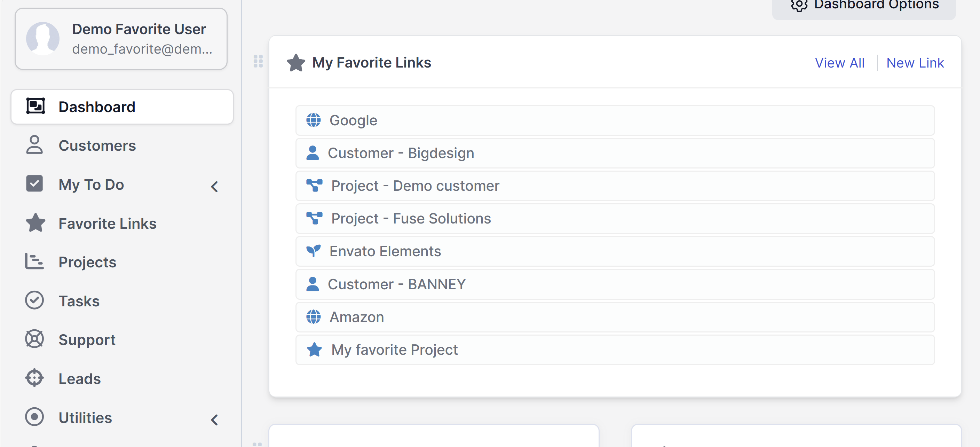The image size is (980, 447).
Task: Click the drag handle beside My Favorite Links
Action: coord(258,61)
